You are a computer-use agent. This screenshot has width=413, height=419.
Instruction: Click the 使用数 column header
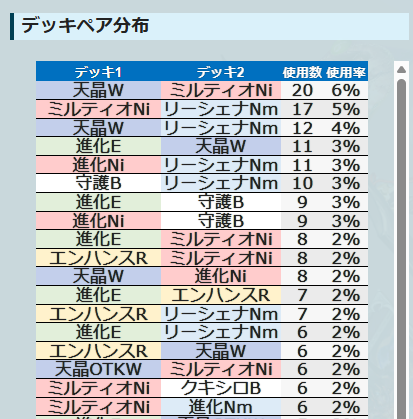point(302,72)
